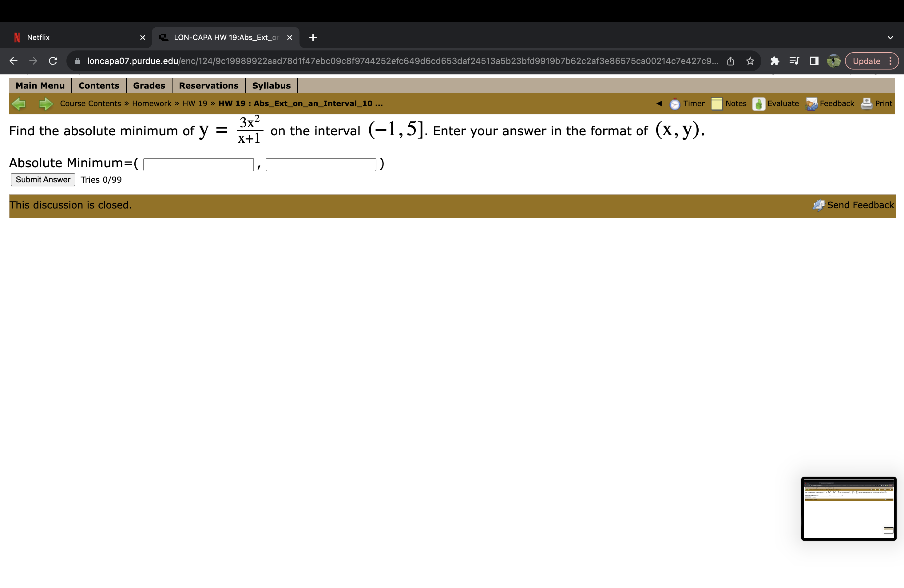The image size is (904, 588).
Task: Click the back navigation arrow
Action: [x=18, y=103]
